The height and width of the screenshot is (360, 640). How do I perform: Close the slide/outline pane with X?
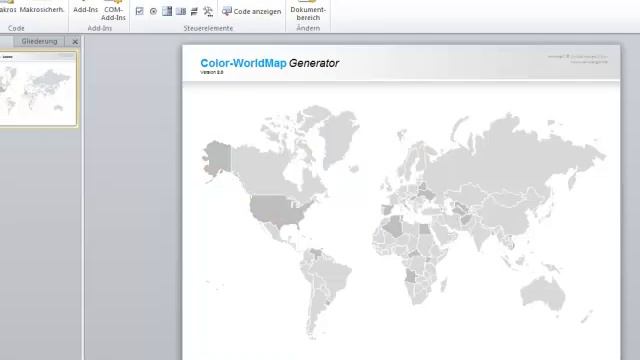(75, 42)
